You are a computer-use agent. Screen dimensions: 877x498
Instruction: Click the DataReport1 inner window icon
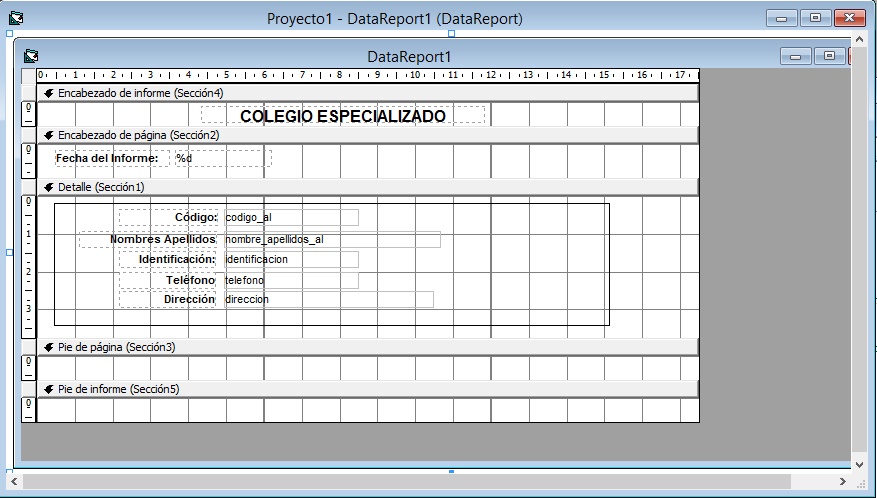pos(31,57)
